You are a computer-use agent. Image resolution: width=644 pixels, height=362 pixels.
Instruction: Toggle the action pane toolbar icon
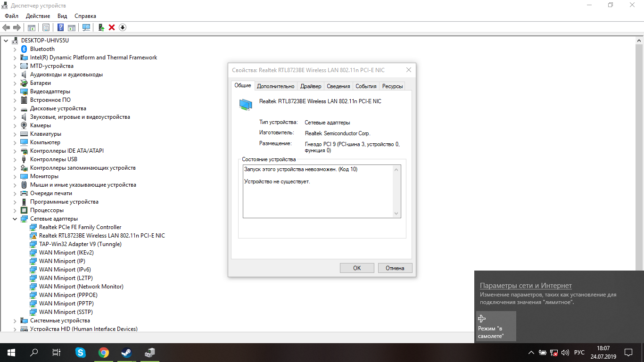(72, 27)
